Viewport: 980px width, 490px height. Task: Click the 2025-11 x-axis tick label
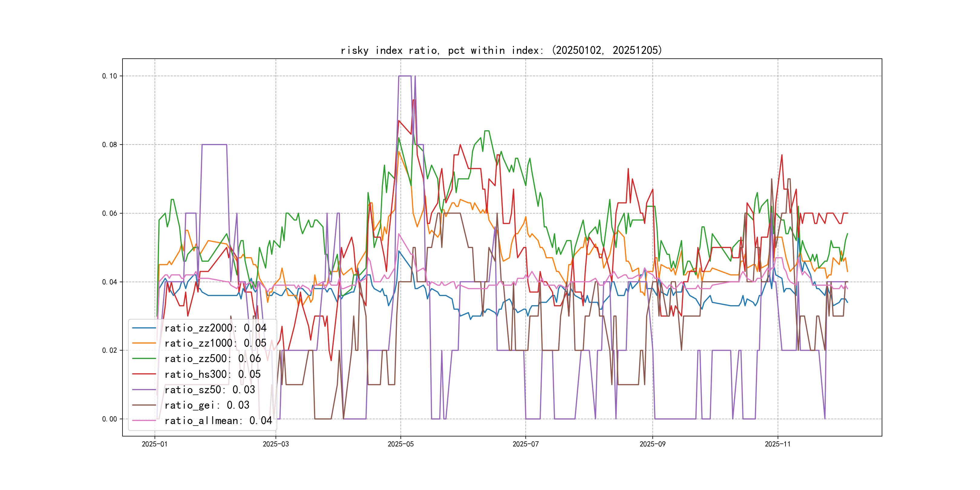[x=778, y=444]
